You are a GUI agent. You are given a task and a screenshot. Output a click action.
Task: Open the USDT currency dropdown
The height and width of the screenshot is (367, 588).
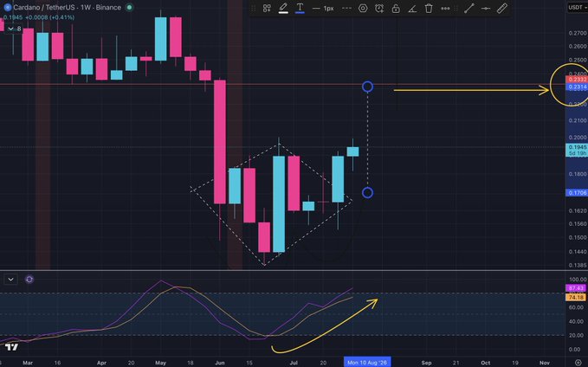pos(577,7)
